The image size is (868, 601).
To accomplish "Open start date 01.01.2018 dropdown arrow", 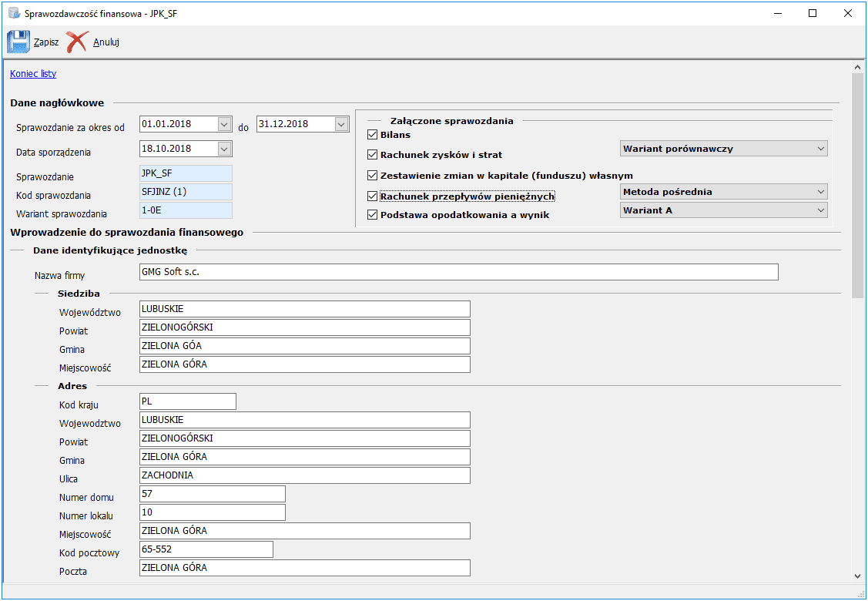I will (224, 124).
